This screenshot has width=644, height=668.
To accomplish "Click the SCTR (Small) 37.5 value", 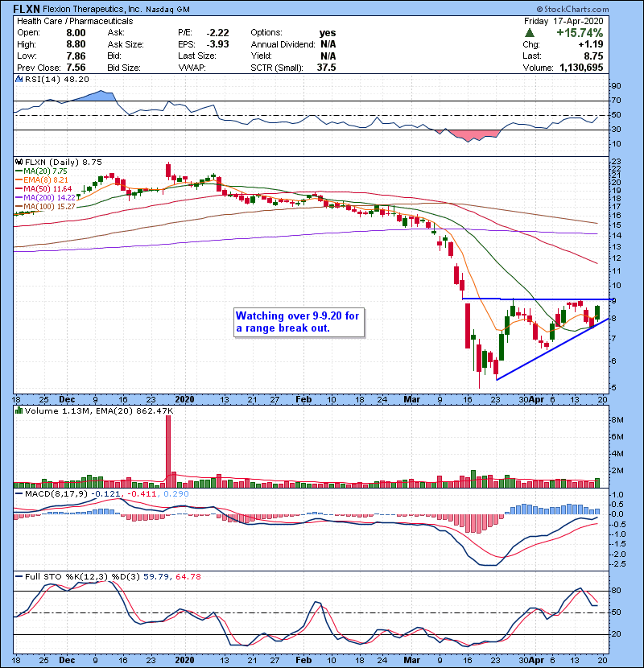I will tap(327, 68).
